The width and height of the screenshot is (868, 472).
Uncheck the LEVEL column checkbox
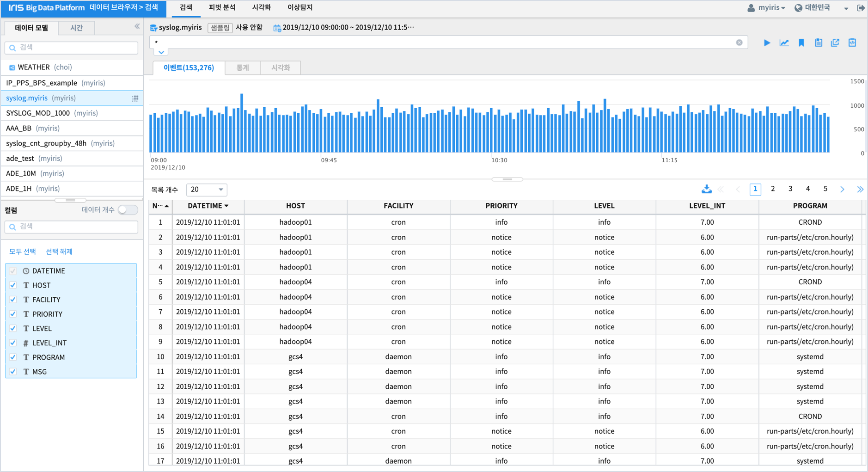pos(13,328)
